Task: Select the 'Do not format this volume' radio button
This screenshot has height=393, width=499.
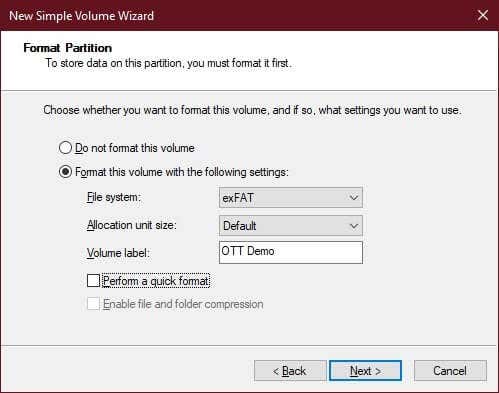Action: coord(65,148)
